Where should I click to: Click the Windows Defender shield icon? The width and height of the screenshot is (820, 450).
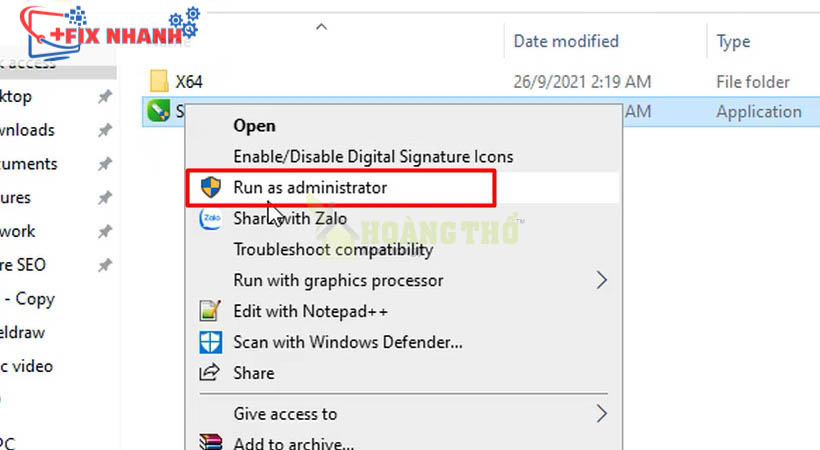click(x=211, y=342)
